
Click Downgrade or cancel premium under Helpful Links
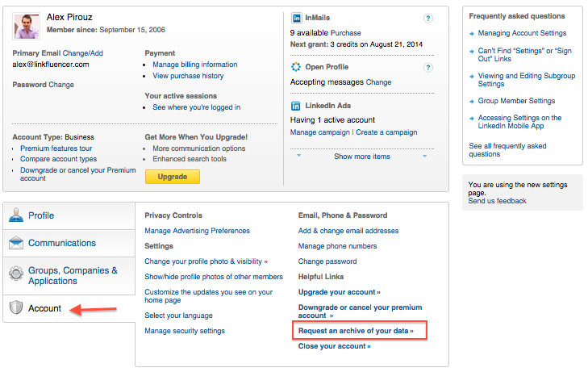(x=360, y=311)
